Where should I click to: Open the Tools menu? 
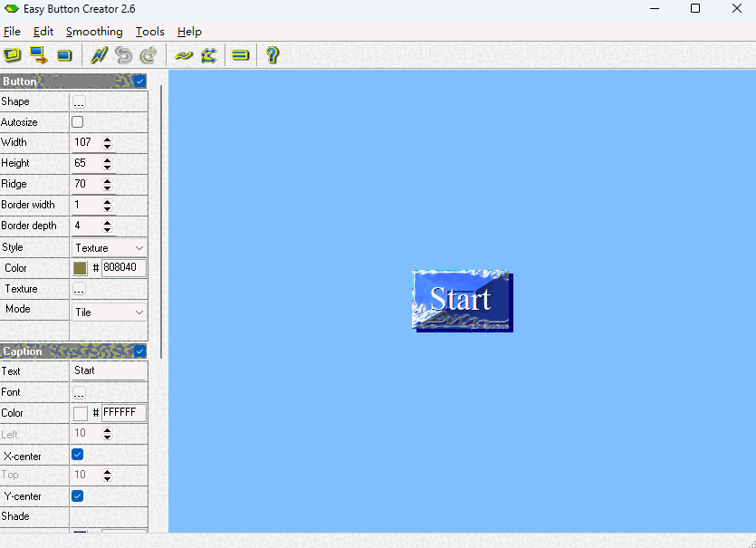point(149,32)
